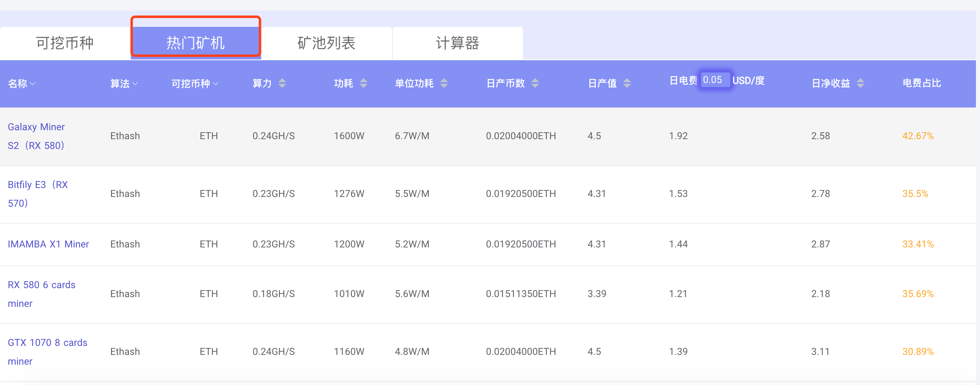Click the 0.01511350ETH daily output value
The image size is (980, 385).
click(x=521, y=294)
